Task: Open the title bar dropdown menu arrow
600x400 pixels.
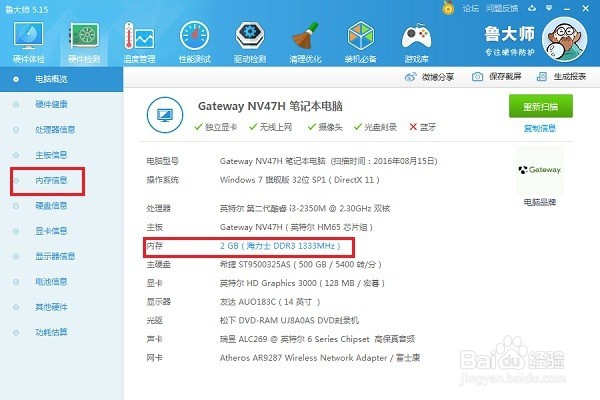Action: 549,8
